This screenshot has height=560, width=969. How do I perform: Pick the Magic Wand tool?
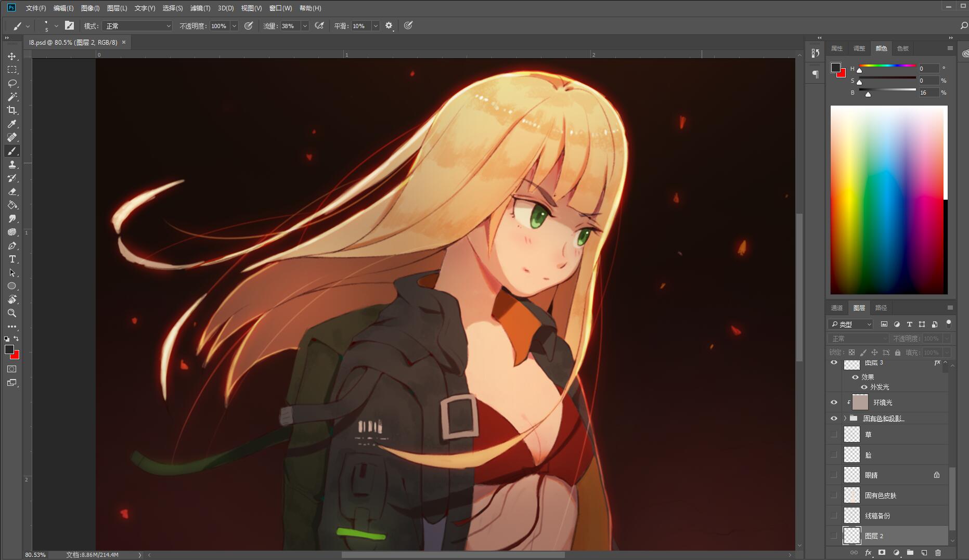(x=12, y=97)
